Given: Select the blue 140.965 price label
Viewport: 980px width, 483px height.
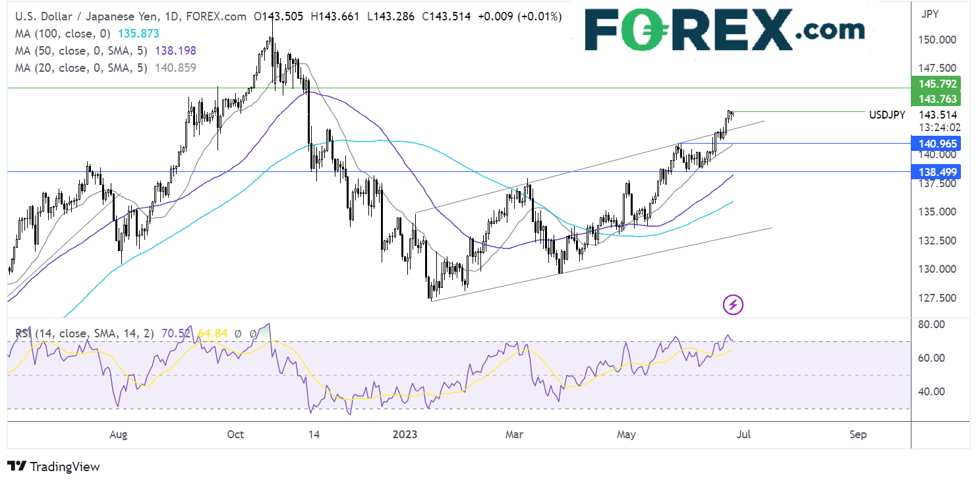Looking at the screenshot, I should pyautogui.click(x=937, y=143).
